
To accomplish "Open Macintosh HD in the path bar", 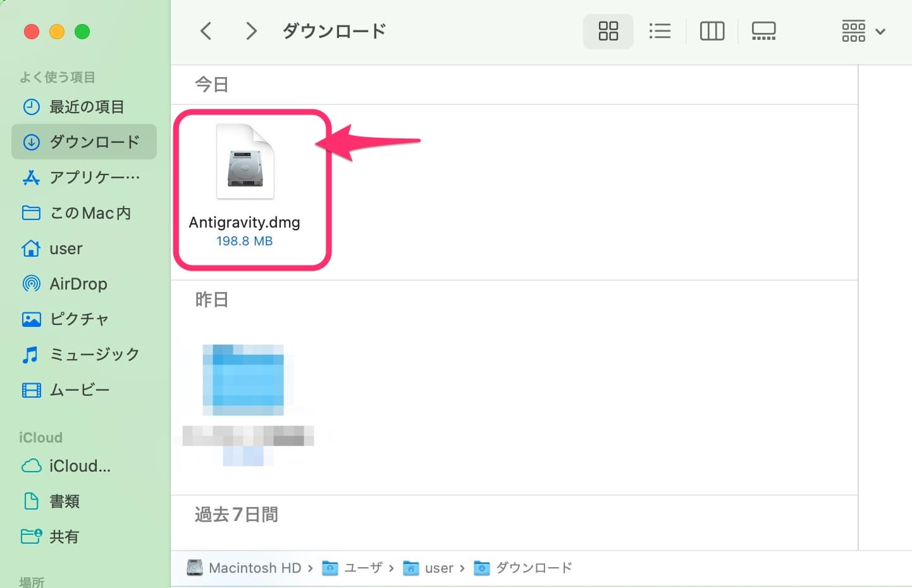I will tap(243, 568).
